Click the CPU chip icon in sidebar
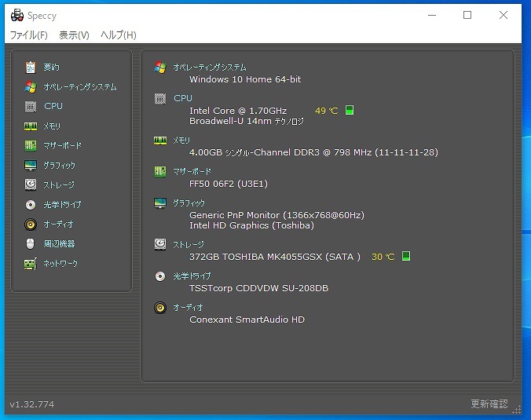 tap(31, 106)
